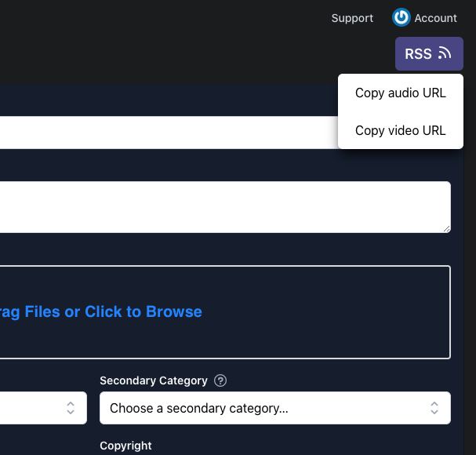Select Copy audio URL from the menu
The image size is (476, 455).
coord(400,93)
